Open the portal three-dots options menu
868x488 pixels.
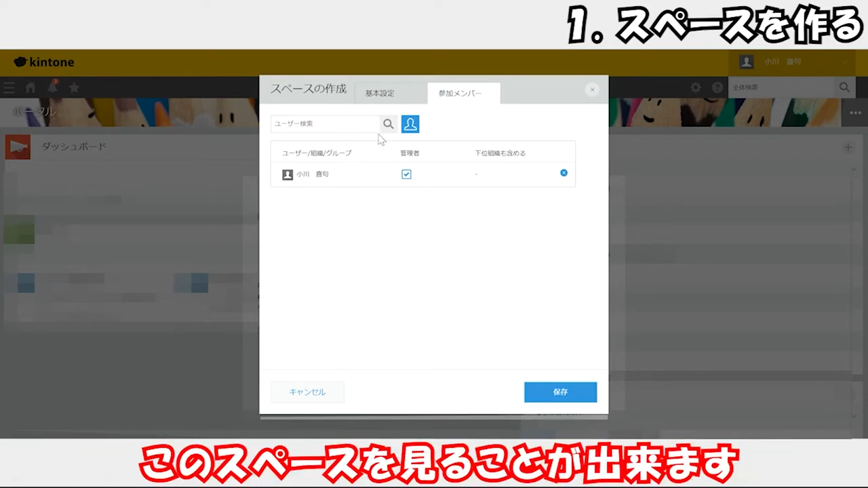click(x=855, y=113)
